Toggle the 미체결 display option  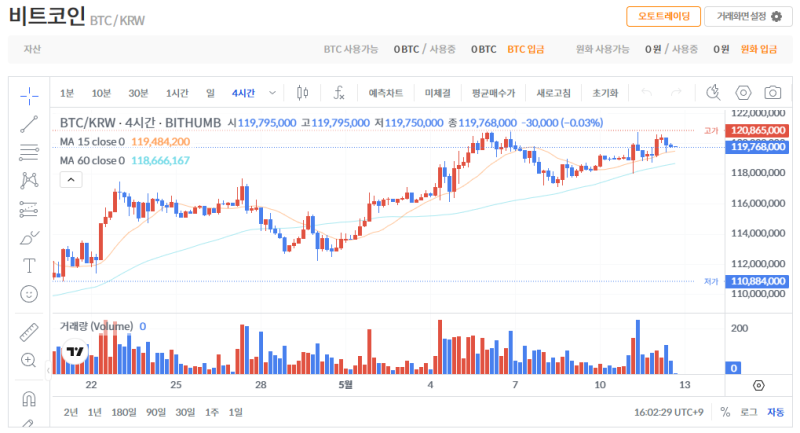tap(437, 93)
